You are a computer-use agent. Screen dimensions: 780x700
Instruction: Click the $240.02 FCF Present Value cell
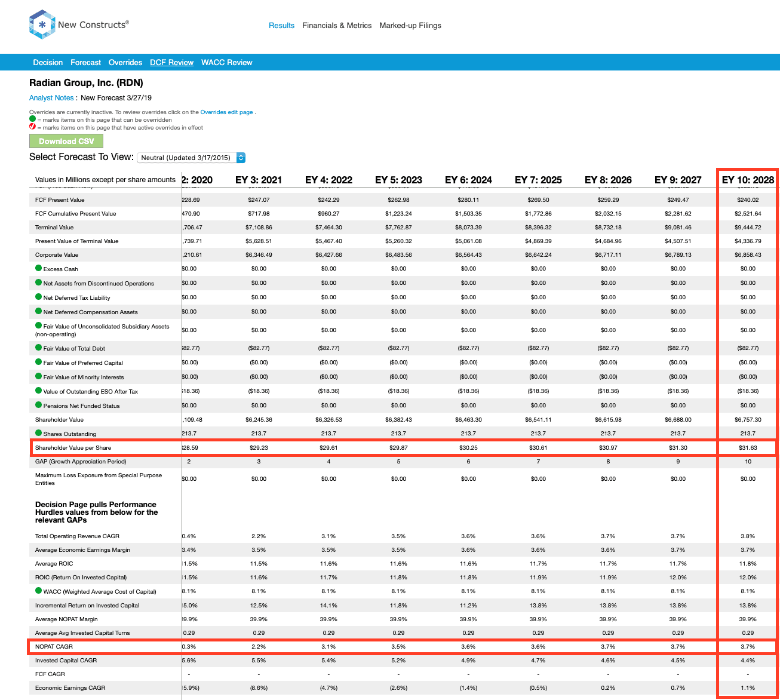(748, 200)
